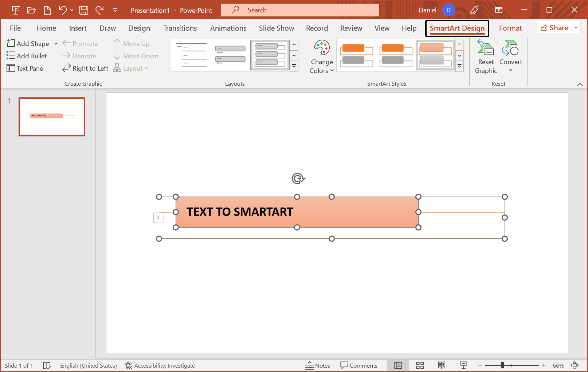The width and height of the screenshot is (588, 372).
Task: Click the Reset Graphic icon
Action: click(485, 56)
